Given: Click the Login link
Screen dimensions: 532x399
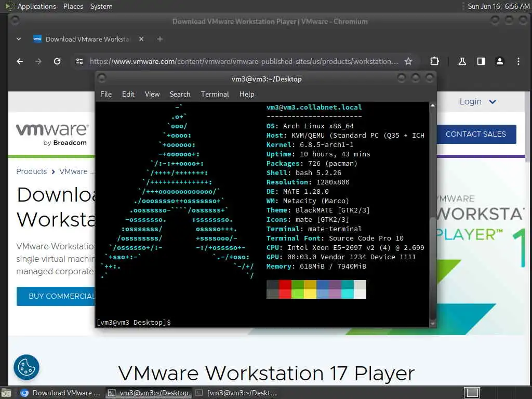Looking at the screenshot, I should [470, 101].
